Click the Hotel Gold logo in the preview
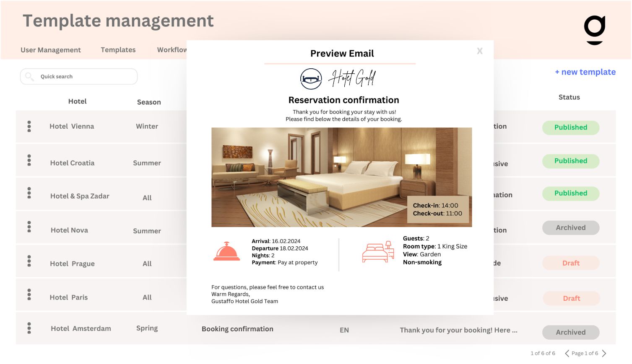This screenshot has width=632, height=364. click(338, 79)
